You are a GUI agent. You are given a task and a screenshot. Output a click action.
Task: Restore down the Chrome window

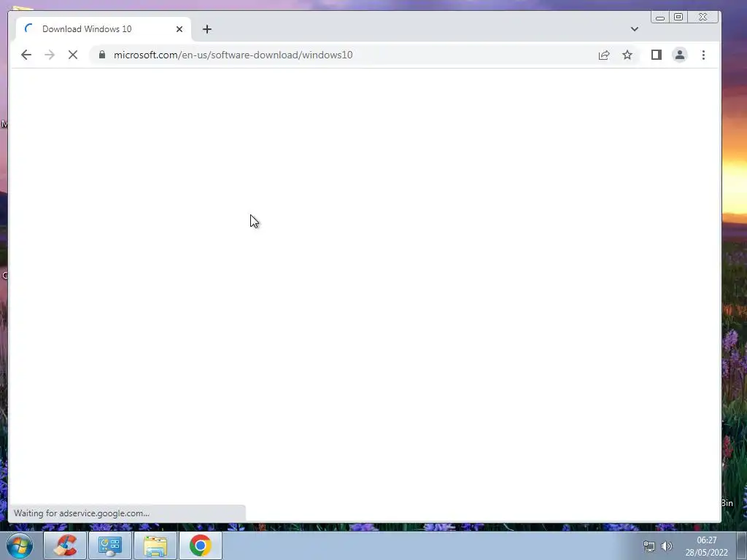678,17
